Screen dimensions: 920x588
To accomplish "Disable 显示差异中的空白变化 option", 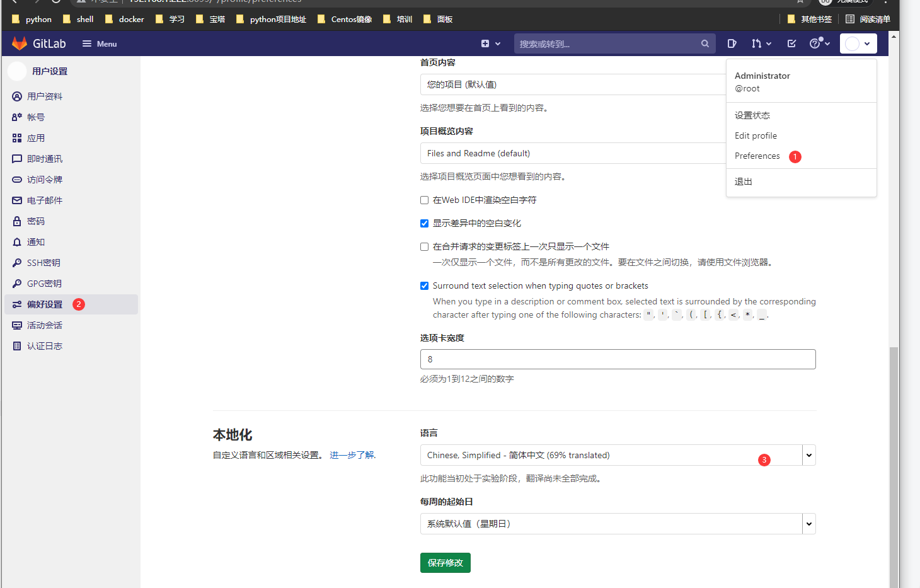I will 424,223.
